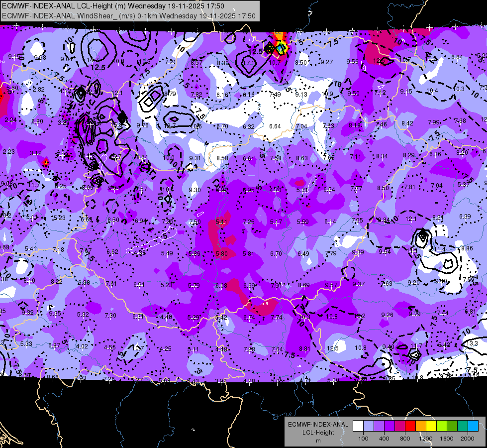Click the '7.44' shear value on the map
Image resolution: width=487 pixels, height=448 pixels.
[x=443, y=313]
